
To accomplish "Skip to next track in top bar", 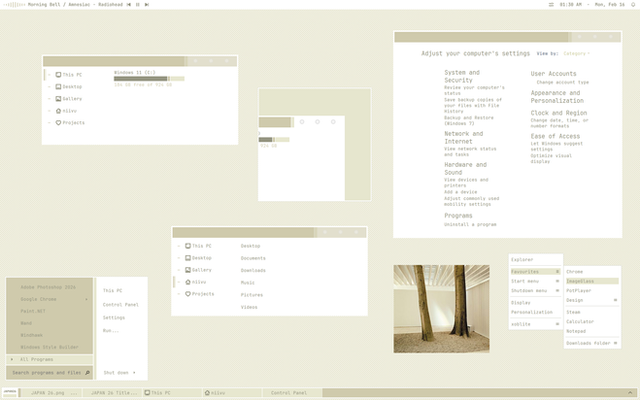I will (147, 4).
